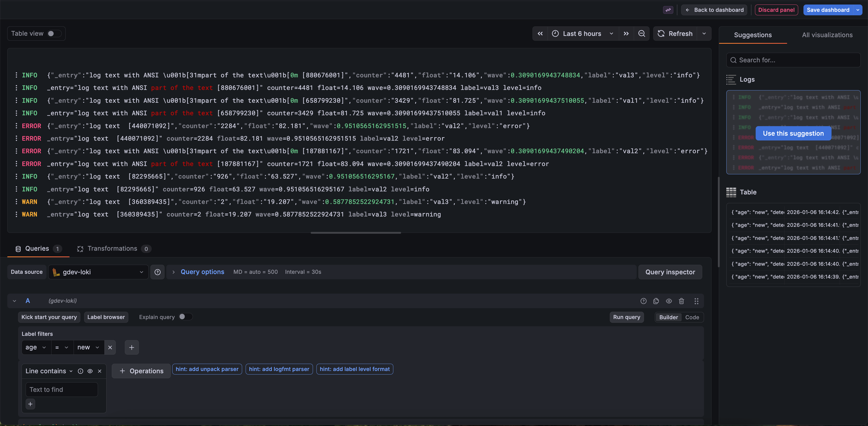Switch to the Transformations tab
This screenshot has height=426, width=868.
113,249
